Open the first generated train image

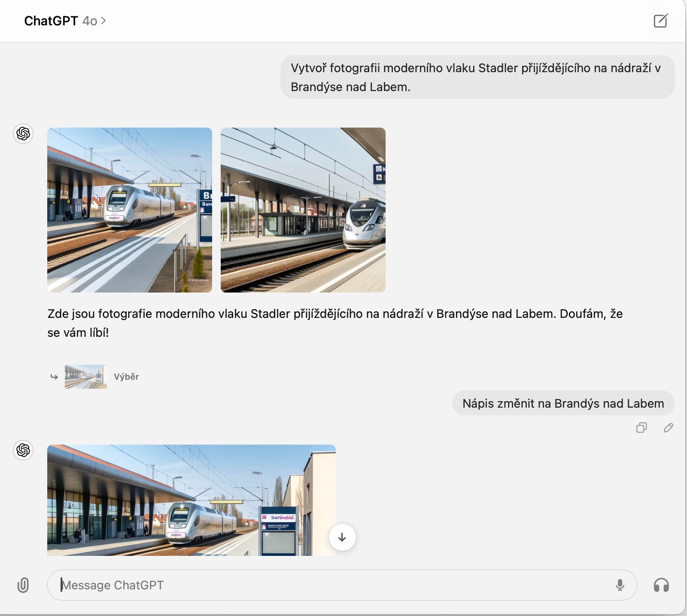130,210
